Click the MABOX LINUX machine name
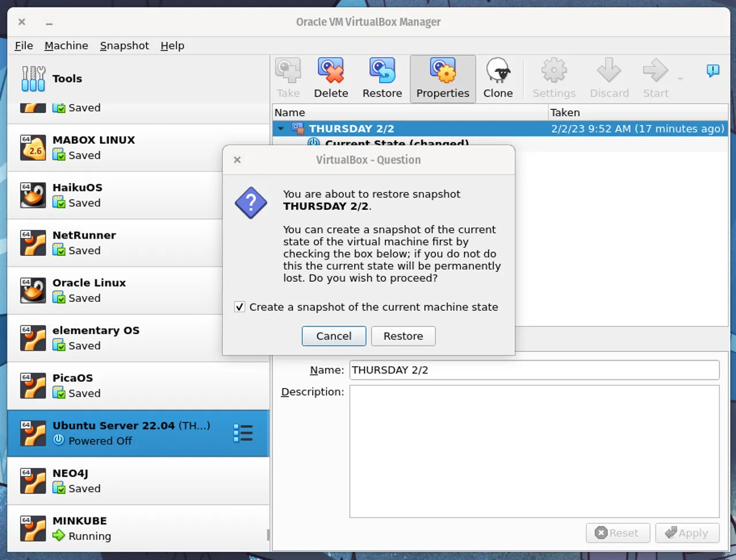Screen dimensions: 736x560 tap(94, 140)
